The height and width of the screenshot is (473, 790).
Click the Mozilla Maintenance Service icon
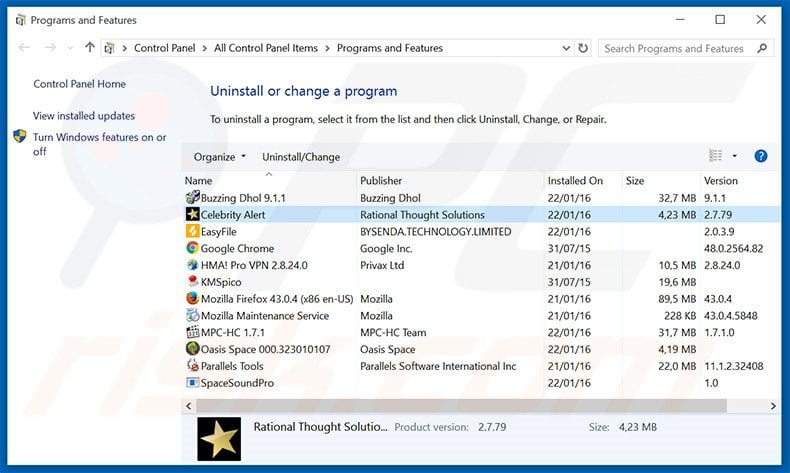pyautogui.click(x=192, y=315)
